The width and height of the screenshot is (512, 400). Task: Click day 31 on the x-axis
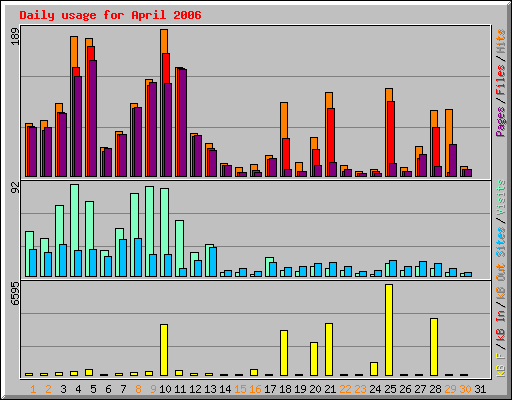click(x=480, y=389)
